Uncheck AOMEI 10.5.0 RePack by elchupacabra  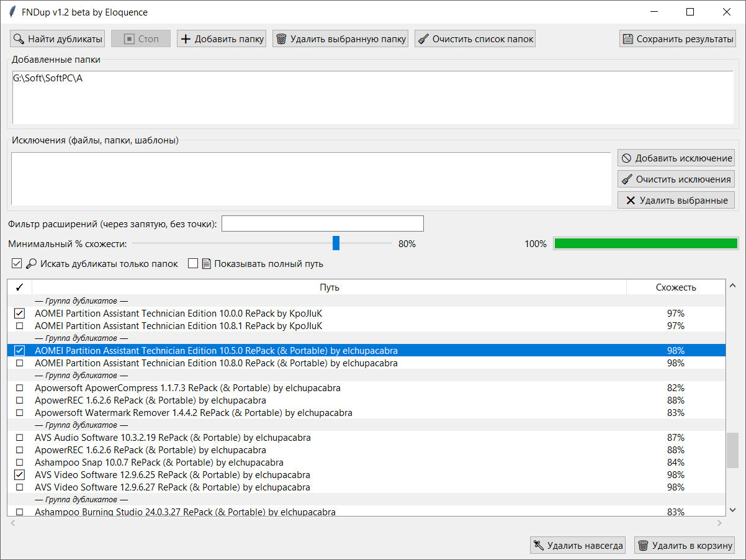19,351
